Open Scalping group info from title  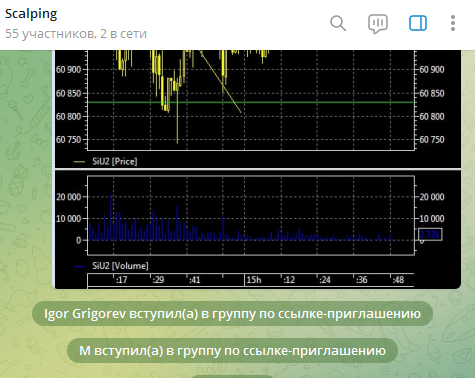click(x=31, y=14)
